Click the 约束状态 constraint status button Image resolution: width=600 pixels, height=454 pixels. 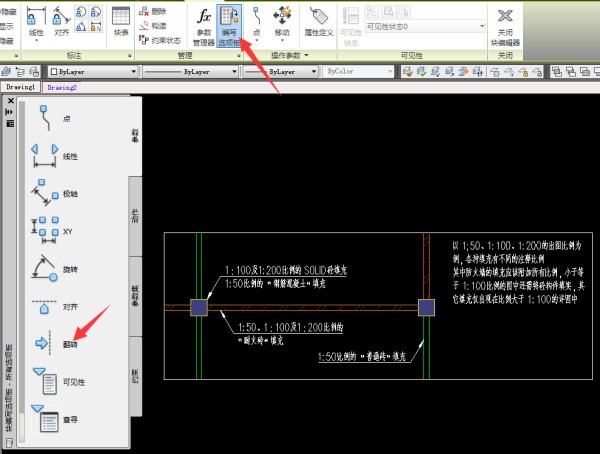tap(159, 40)
